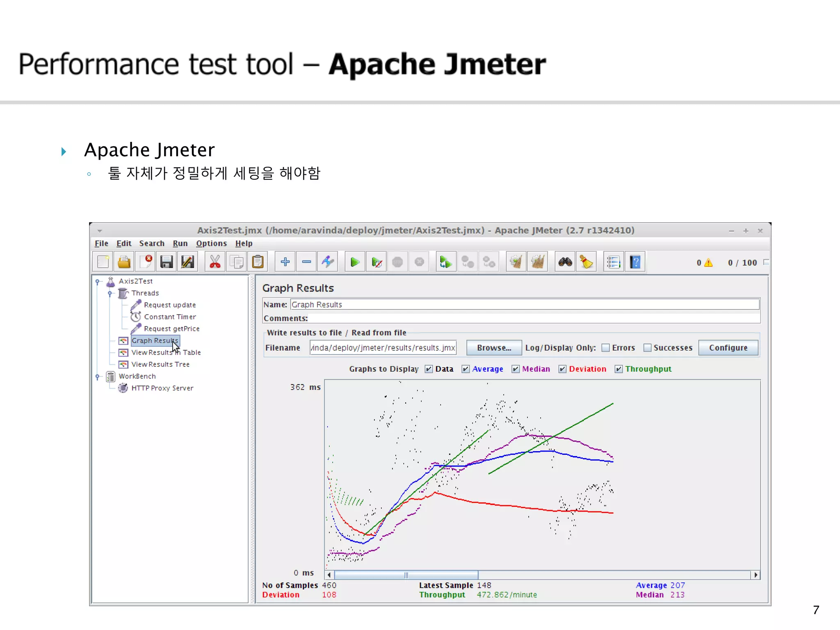The image size is (840, 630).
Task: Save the test plan with the floppy icon
Action: point(166,262)
